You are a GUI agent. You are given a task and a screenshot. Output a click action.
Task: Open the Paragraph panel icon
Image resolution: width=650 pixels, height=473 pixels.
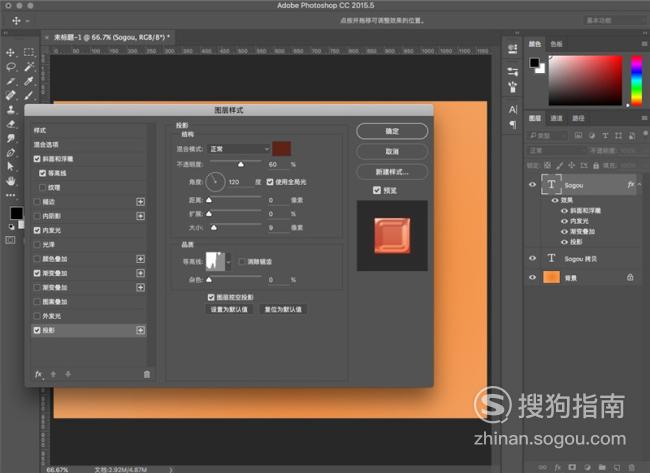coord(513,124)
